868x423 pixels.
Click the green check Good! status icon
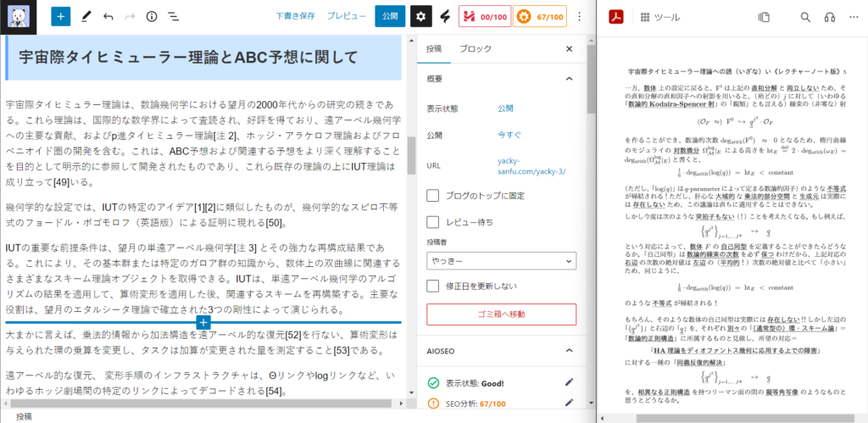(x=433, y=382)
